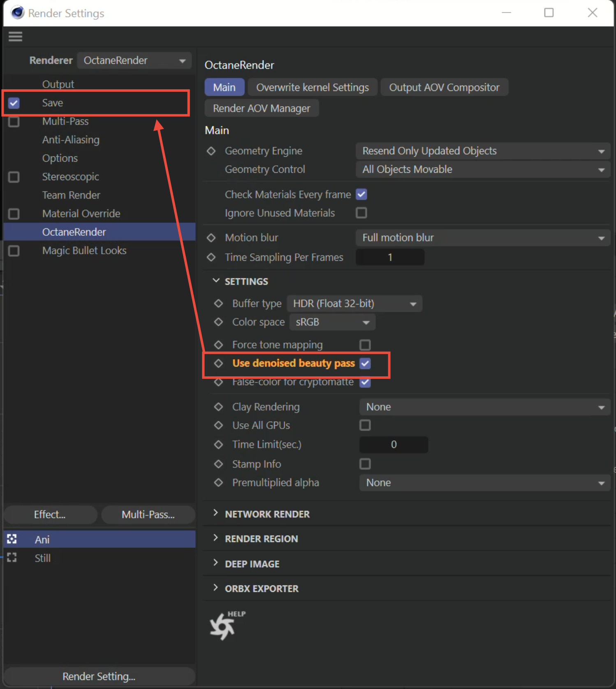Select Anti-Aliasing in the settings list
The height and width of the screenshot is (689, 616).
point(71,140)
